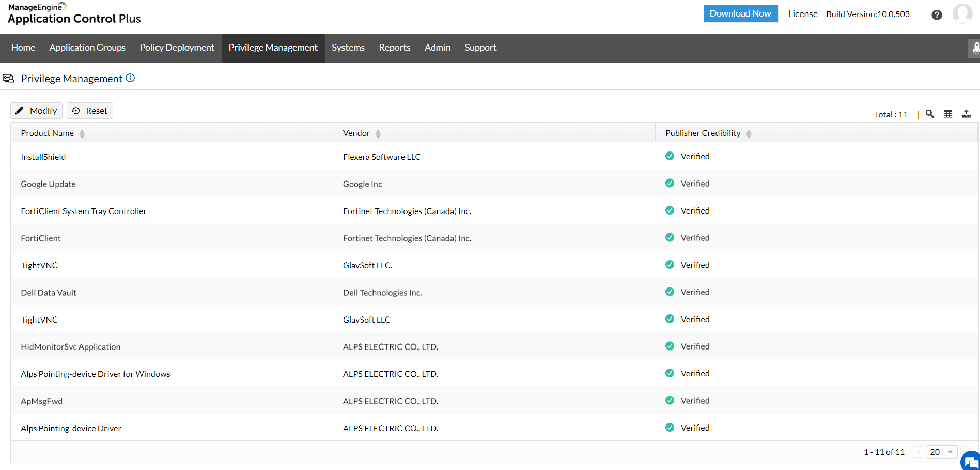This screenshot has height=470, width=980.
Task: Click Verified status in the Dell Data Vault row
Action: (688, 292)
